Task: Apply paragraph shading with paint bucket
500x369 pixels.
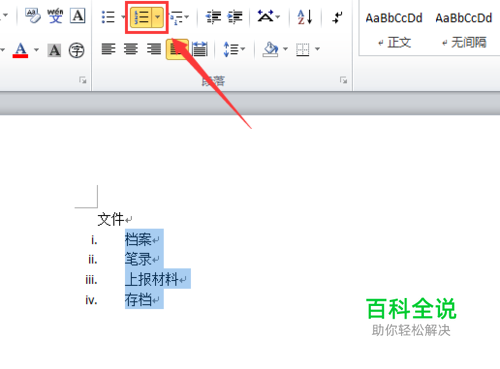Action: coord(271,49)
